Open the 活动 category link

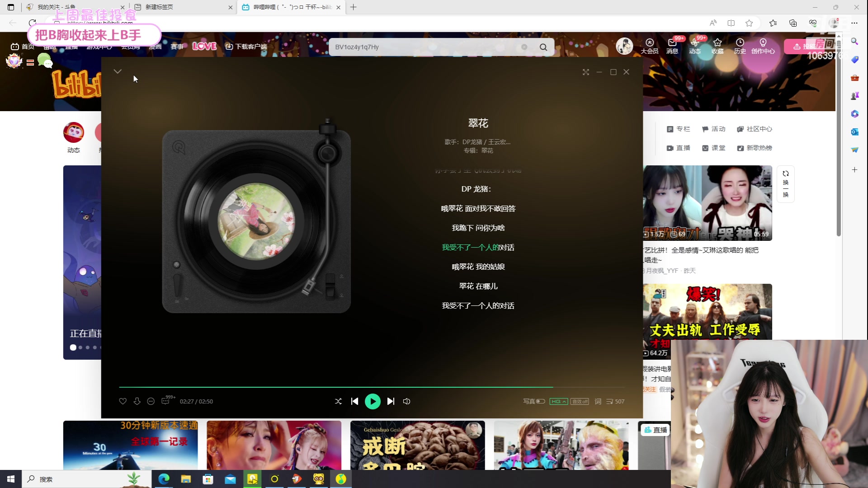713,129
